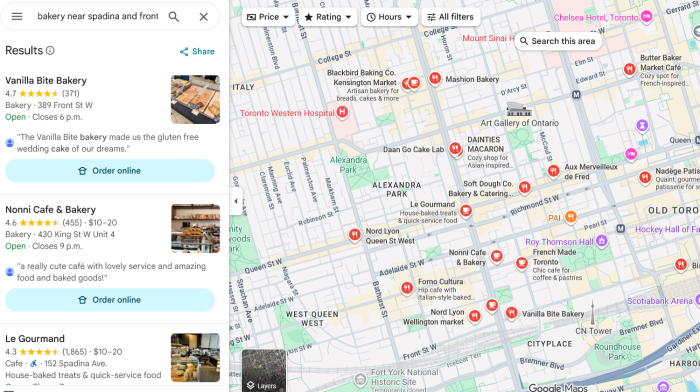Click the magnifier search icon
Screen dimensions: 700x392
174,17
